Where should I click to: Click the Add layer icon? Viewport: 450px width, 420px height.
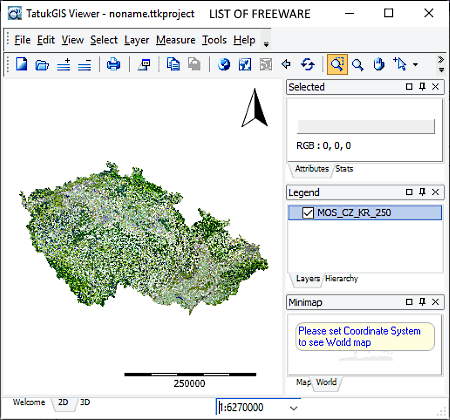click(x=63, y=65)
